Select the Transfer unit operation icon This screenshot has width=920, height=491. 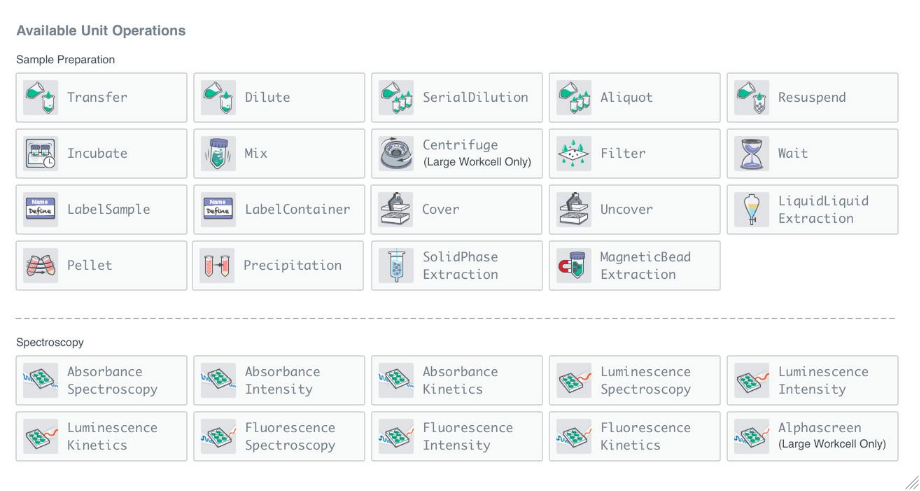tap(40, 97)
